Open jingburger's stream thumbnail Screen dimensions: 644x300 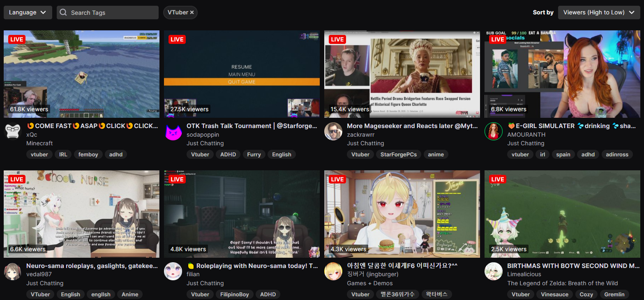[x=402, y=214]
